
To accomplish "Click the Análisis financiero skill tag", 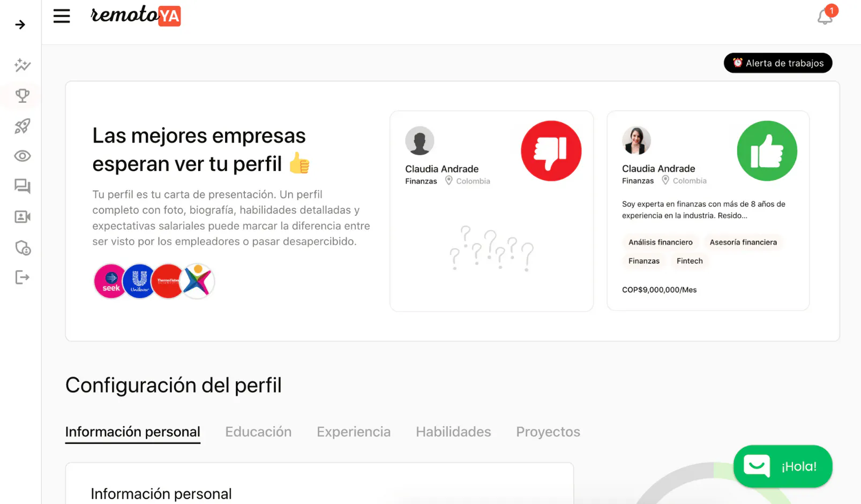I will [661, 242].
